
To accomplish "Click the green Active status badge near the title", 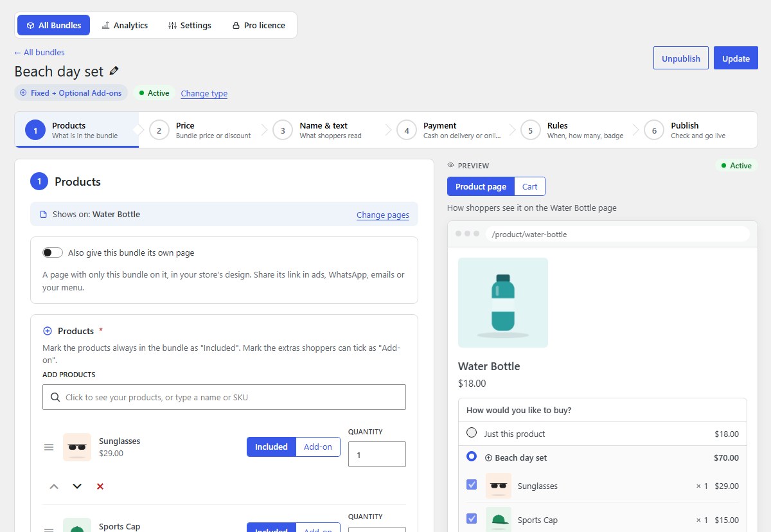I will click(154, 93).
